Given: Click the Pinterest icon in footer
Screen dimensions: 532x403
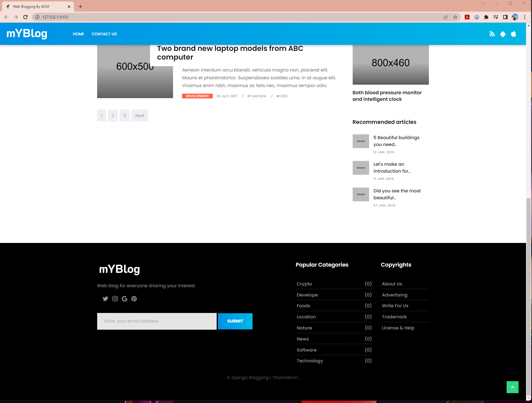Looking at the screenshot, I should click(134, 299).
